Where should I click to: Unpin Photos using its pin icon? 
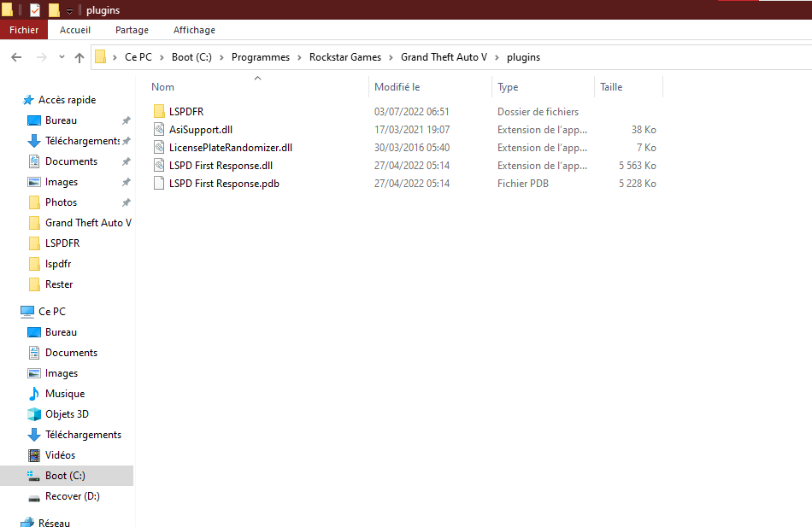point(126,202)
